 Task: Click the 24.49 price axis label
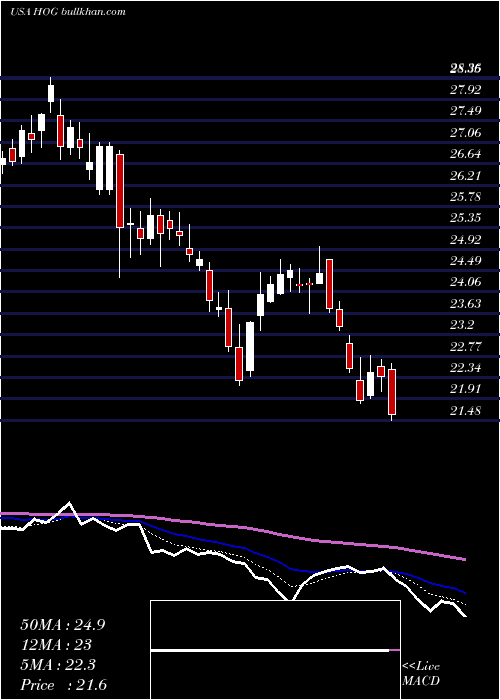coord(466,261)
